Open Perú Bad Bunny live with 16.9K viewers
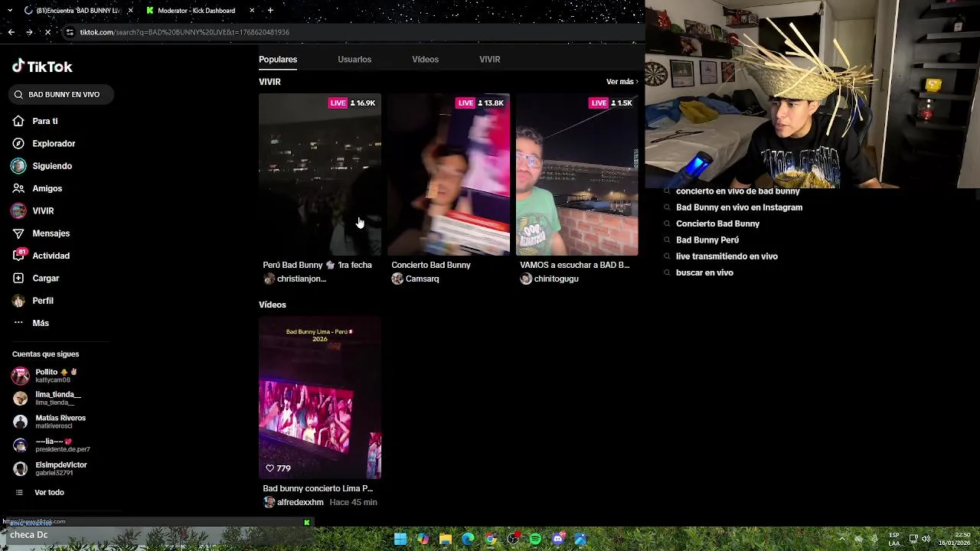The width and height of the screenshot is (980, 551). pyautogui.click(x=320, y=174)
